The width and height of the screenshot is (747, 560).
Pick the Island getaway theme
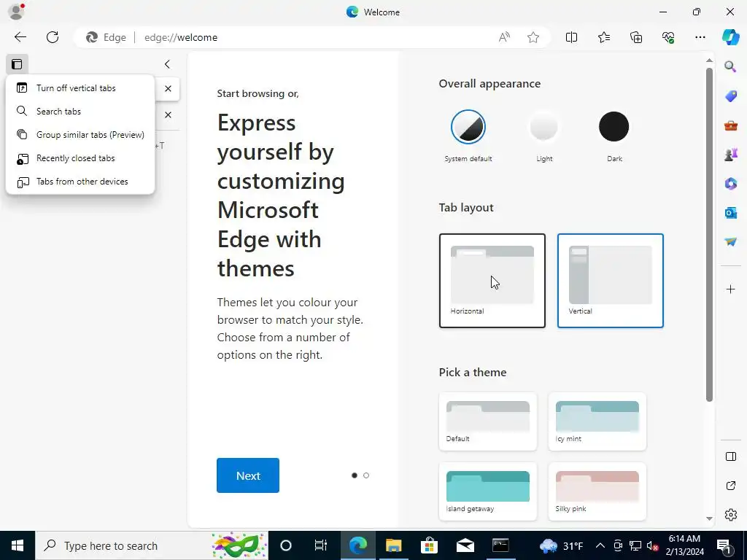488,491
